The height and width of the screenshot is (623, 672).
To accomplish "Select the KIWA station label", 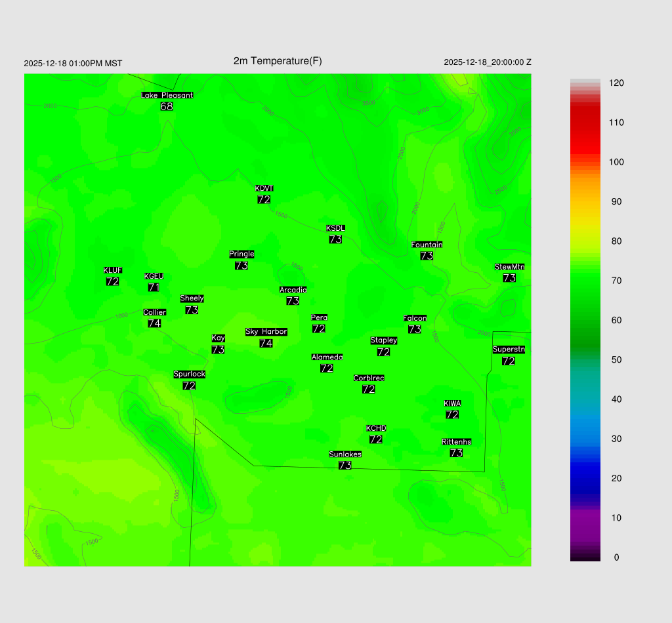I will (x=452, y=403).
